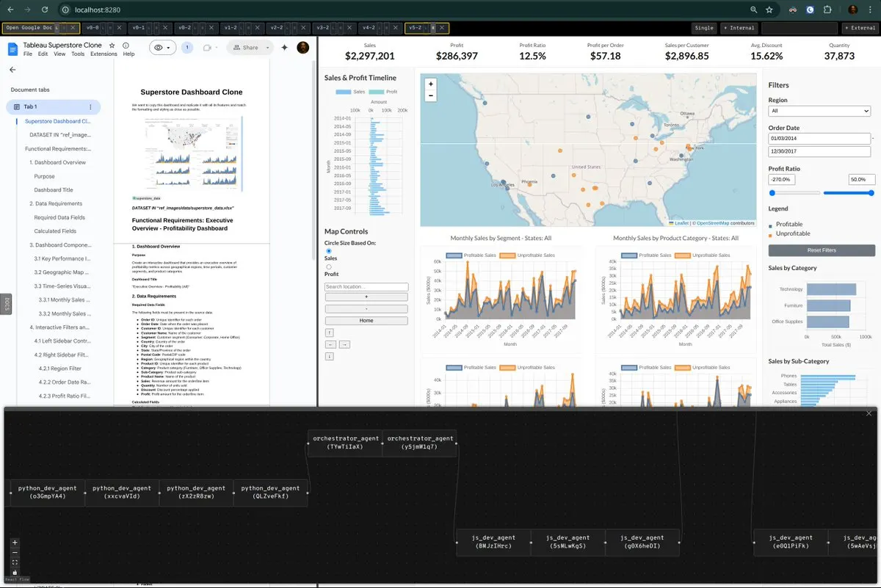Click the OpenStreetMap attribution link
This screenshot has width=881, height=588.
point(714,223)
